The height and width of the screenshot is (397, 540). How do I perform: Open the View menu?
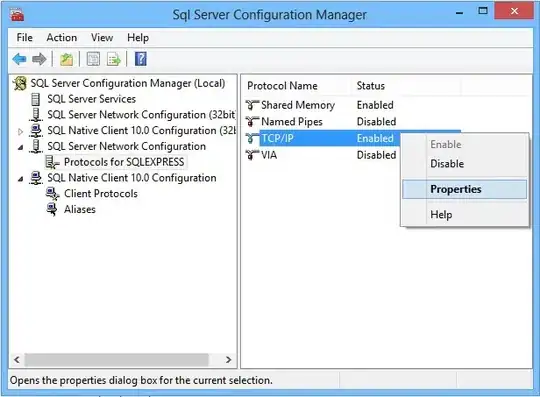point(102,38)
